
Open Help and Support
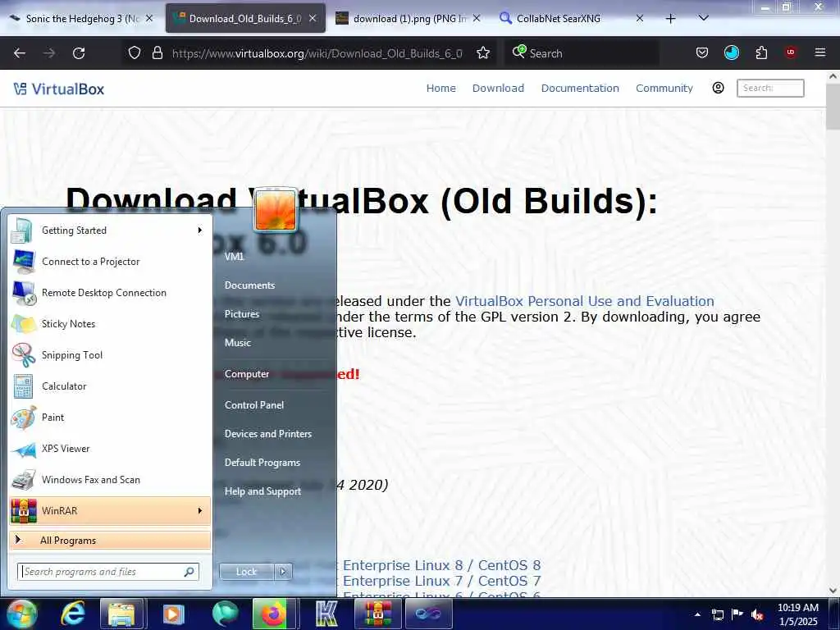pos(262,491)
